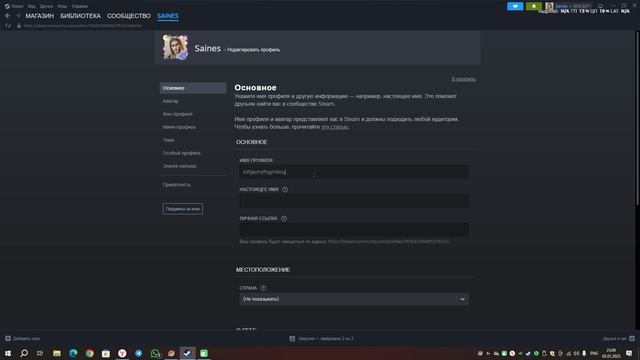This screenshot has width=640, height=360.
Task: Click the Steam icon on the taskbar
Action: coord(187,353)
